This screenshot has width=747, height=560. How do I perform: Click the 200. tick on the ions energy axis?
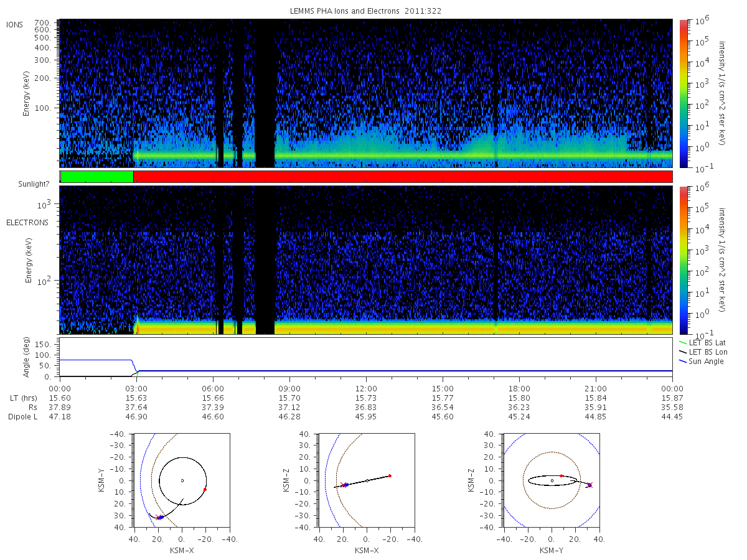(x=42, y=78)
